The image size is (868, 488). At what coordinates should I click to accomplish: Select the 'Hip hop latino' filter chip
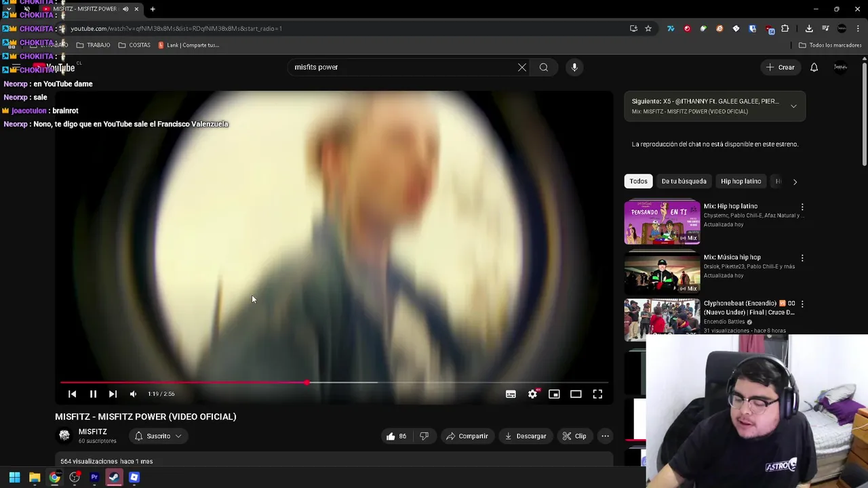pyautogui.click(x=741, y=182)
